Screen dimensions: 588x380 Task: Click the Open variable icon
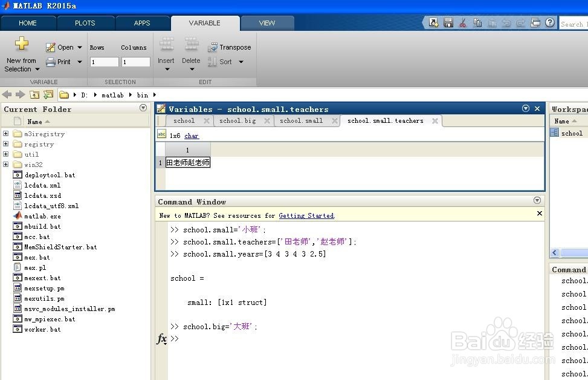tap(50, 47)
